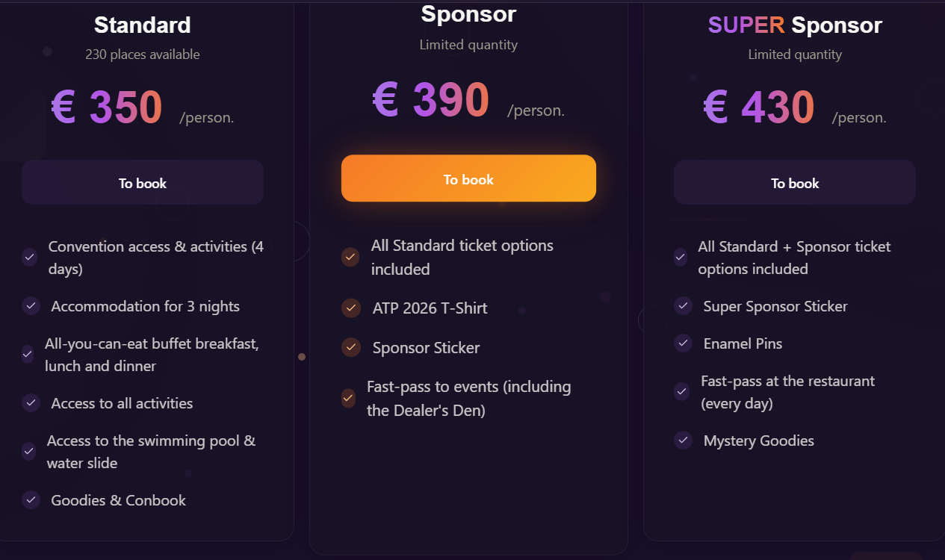Click checkmark icon beside Super Sponsor Sticker

tap(683, 306)
